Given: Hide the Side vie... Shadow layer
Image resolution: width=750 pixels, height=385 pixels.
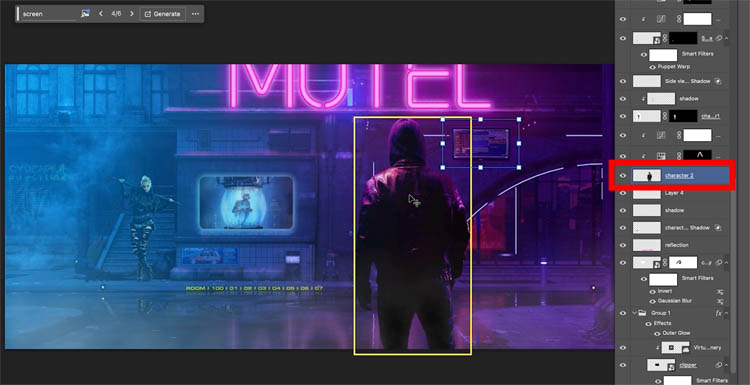Looking at the screenshot, I should 623,81.
